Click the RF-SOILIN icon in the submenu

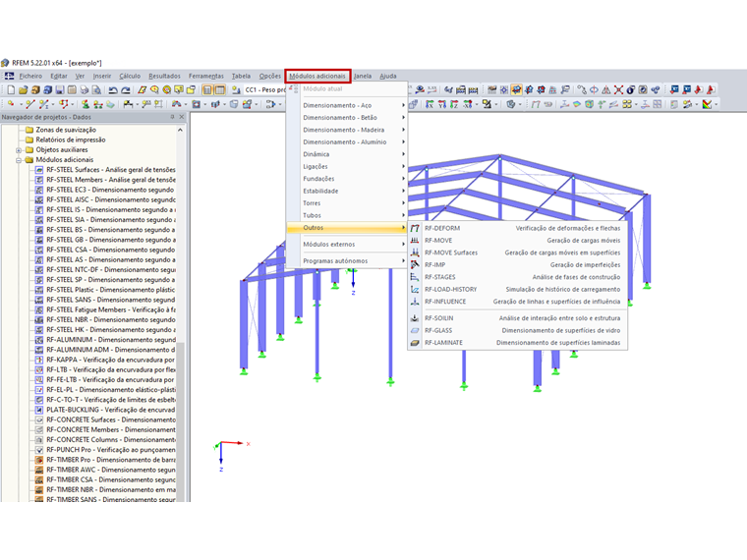(x=415, y=318)
